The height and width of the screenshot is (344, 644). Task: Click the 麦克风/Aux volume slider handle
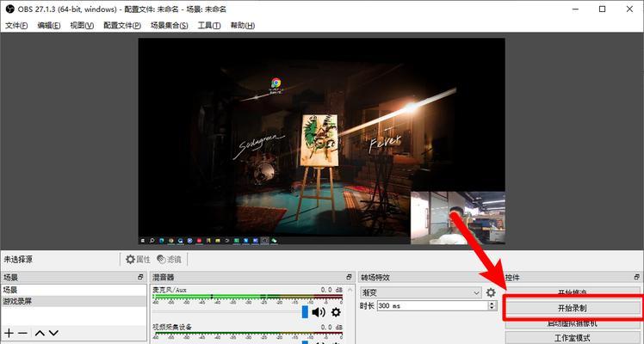coord(305,312)
